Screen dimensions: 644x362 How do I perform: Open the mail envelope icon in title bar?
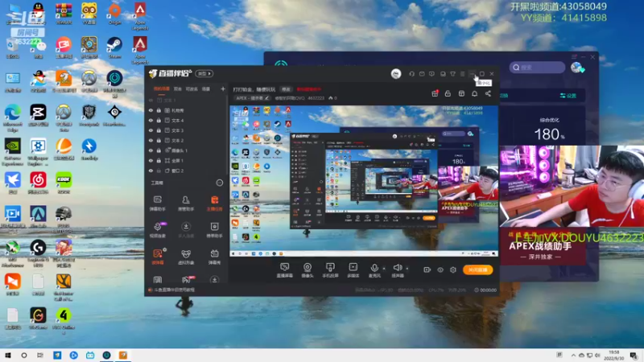[422, 74]
